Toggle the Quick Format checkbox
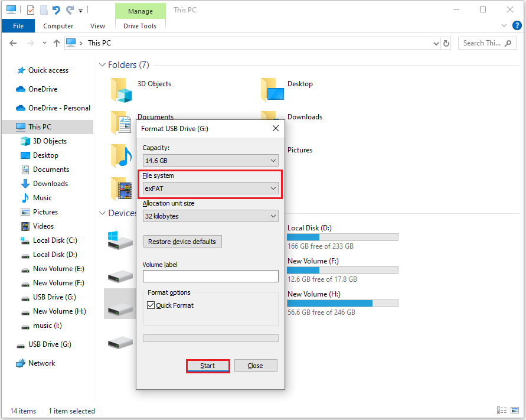The image size is (526, 420). pos(151,305)
